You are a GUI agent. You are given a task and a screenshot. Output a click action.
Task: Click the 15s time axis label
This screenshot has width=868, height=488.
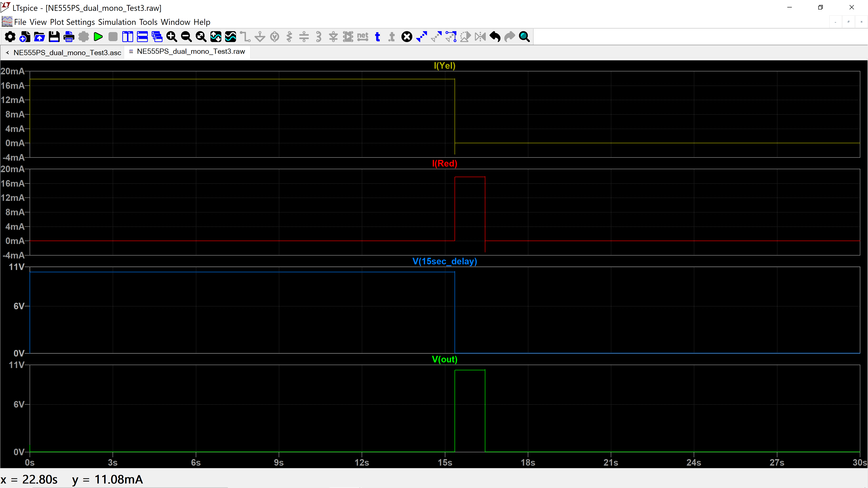click(445, 462)
